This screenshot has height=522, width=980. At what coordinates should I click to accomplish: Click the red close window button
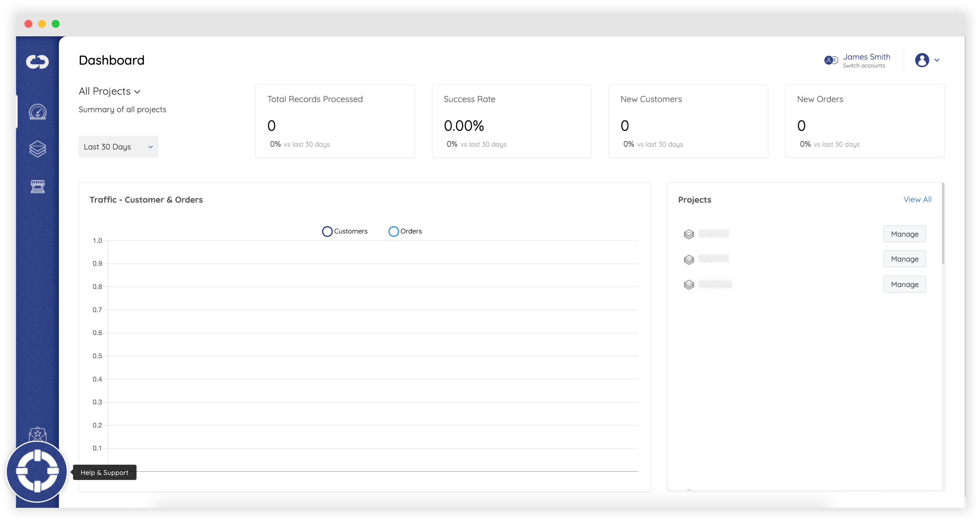[x=28, y=24]
